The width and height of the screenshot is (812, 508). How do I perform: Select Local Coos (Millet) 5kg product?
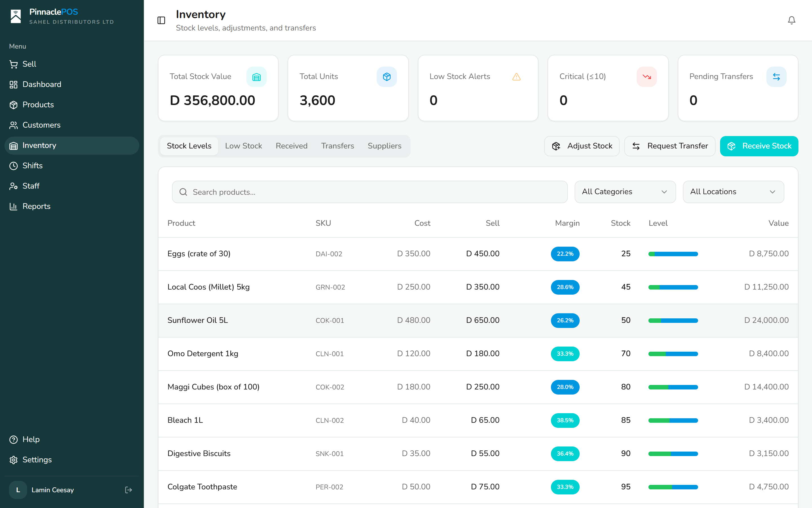click(208, 287)
